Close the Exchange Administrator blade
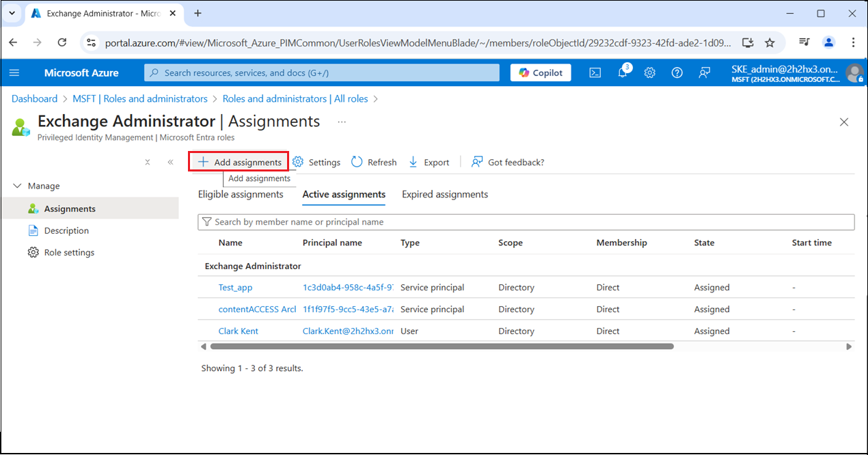868x455 pixels. click(x=844, y=122)
